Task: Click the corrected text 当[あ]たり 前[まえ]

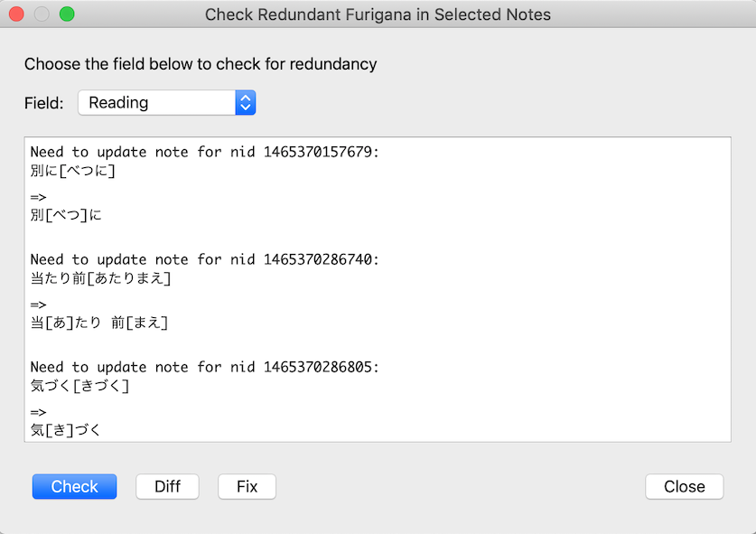Action: point(99,323)
